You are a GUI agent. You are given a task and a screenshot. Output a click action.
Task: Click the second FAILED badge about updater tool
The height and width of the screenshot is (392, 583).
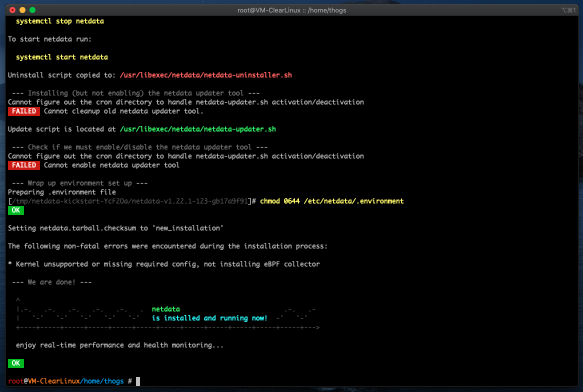point(23,165)
